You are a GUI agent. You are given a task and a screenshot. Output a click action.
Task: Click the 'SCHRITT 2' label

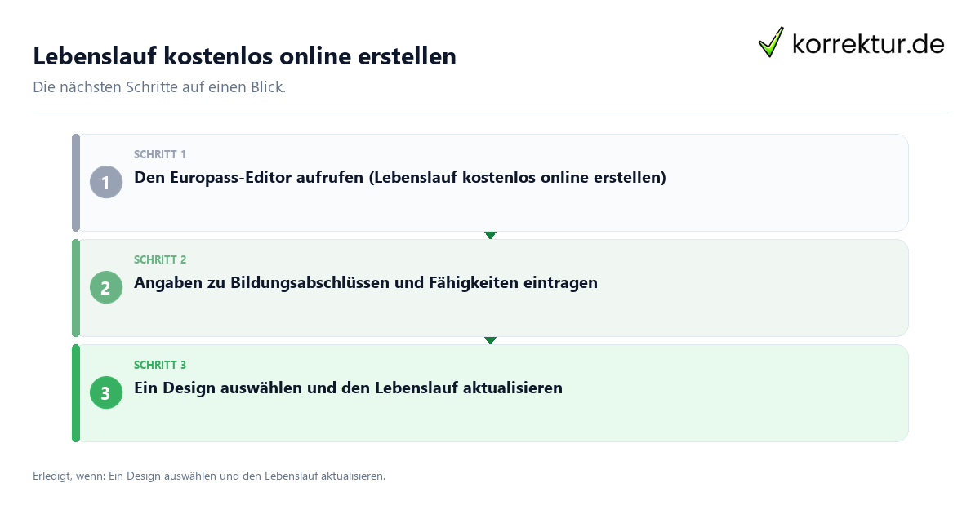(x=160, y=259)
